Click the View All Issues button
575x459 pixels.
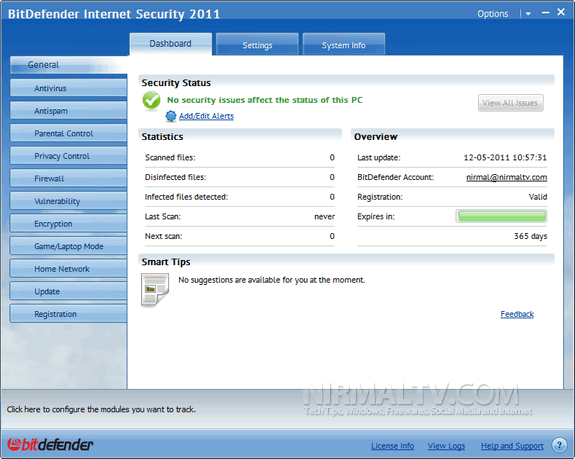510,103
